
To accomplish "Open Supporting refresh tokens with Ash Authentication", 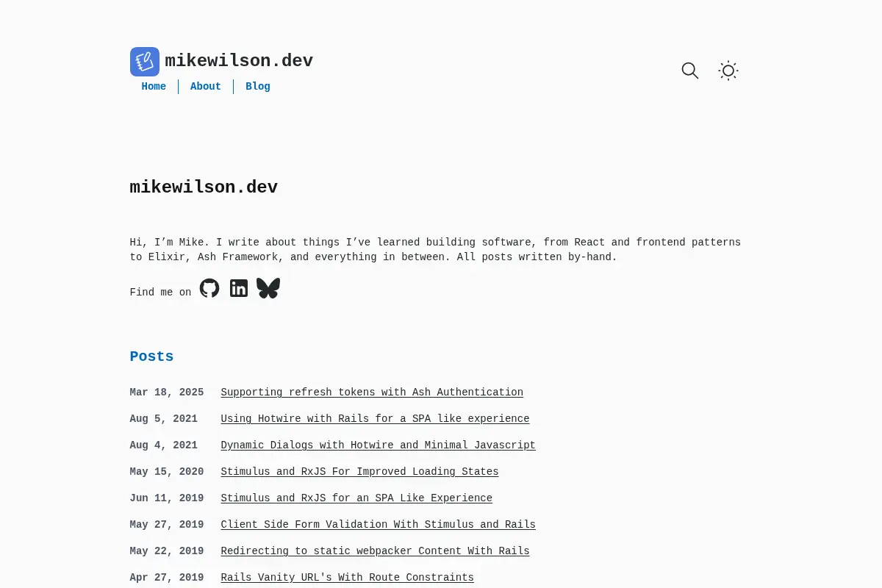I will (372, 392).
